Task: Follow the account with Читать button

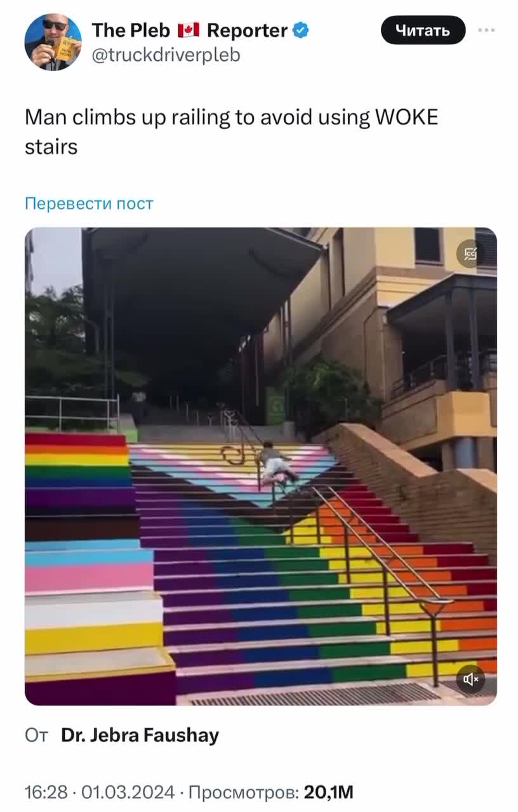Action: [x=423, y=30]
